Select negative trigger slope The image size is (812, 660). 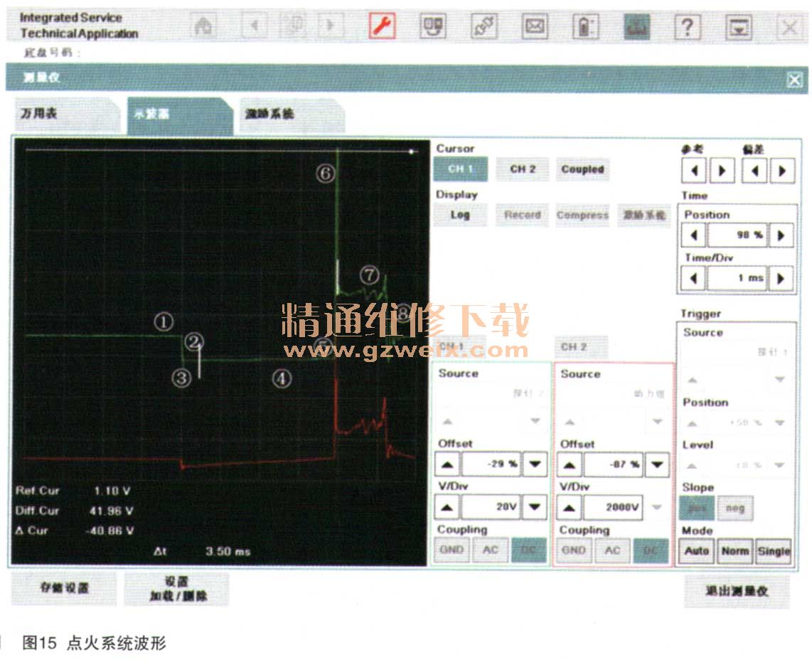click(x=735, y=509)
